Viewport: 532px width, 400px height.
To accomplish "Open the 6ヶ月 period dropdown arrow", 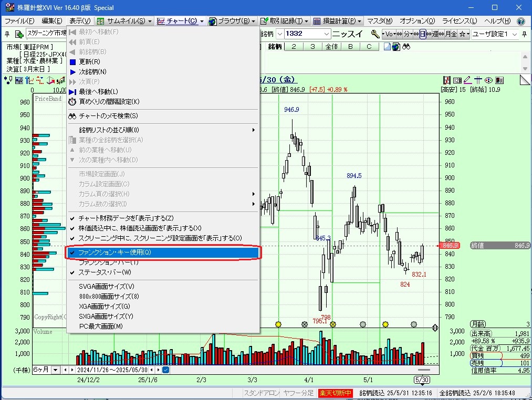I will point(55,370).
